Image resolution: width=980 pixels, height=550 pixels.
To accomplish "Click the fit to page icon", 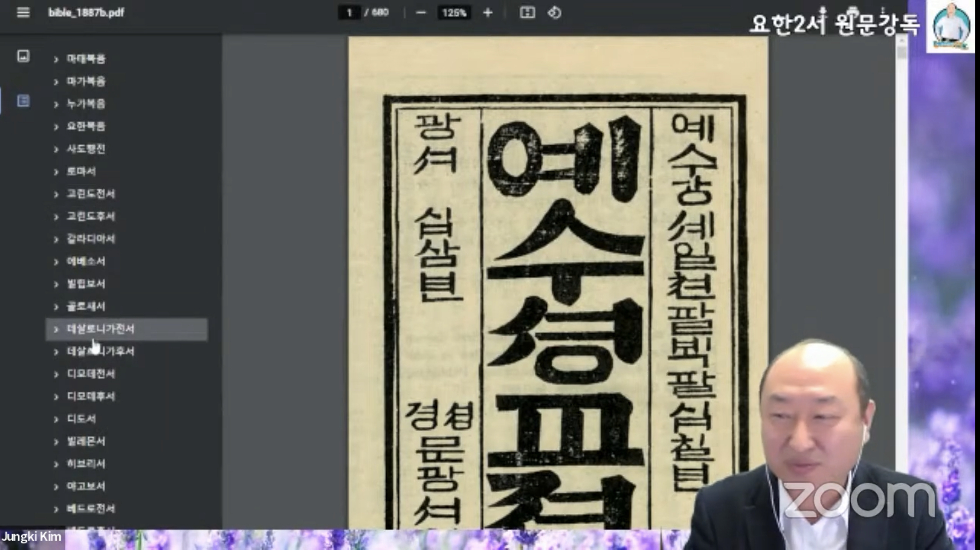I will 527,13.
